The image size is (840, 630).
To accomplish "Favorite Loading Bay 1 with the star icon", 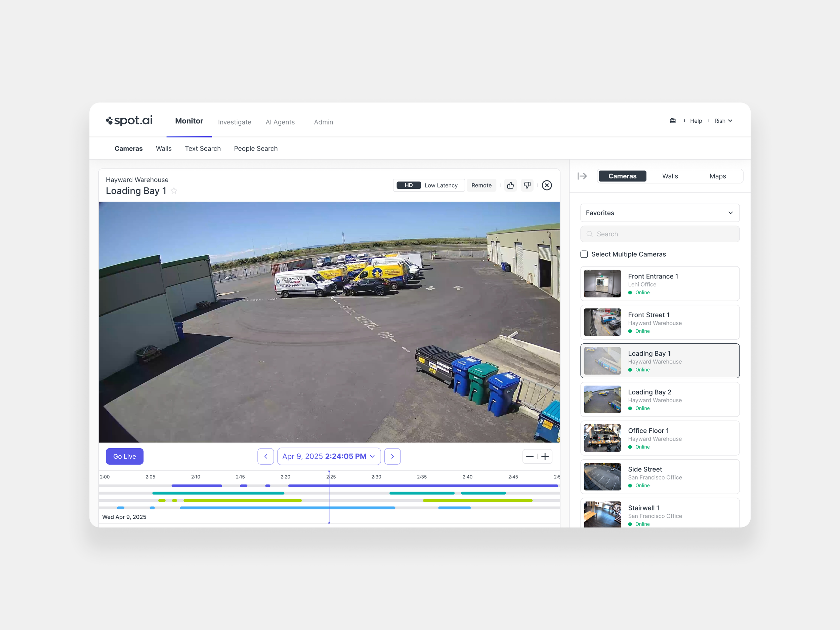I will click(174, 191).
